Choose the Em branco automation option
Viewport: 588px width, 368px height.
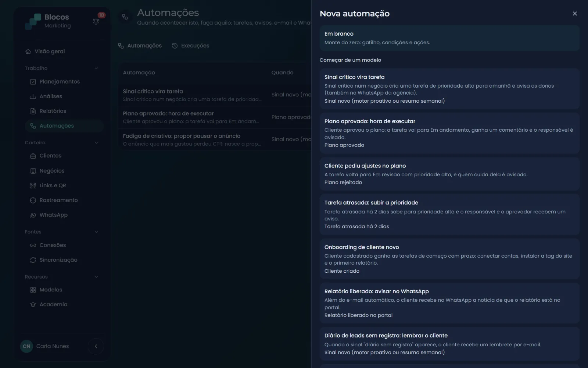pos(449,38)
